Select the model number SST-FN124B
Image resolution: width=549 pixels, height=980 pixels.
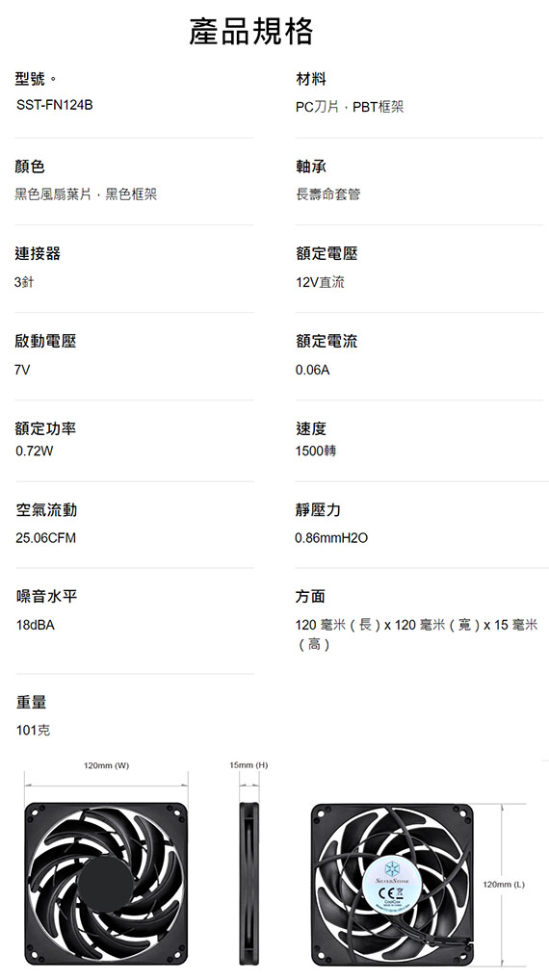[54, 106]
